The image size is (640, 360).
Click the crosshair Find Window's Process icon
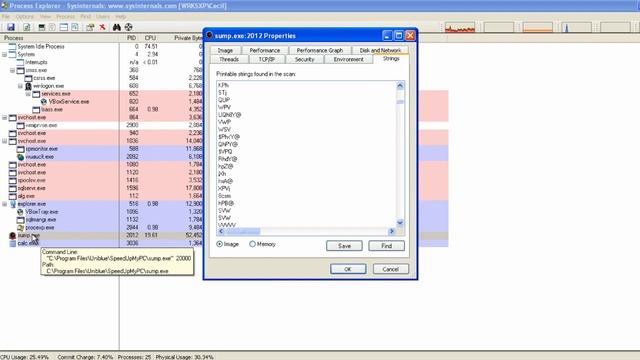coord(129,27)
